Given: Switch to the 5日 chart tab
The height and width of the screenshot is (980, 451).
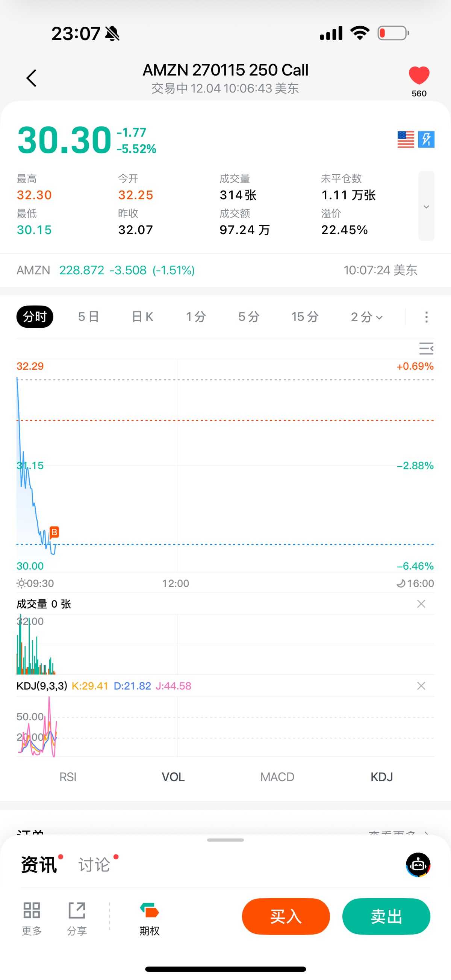Looking at the screenshot, I should click(x=88, y=317).
